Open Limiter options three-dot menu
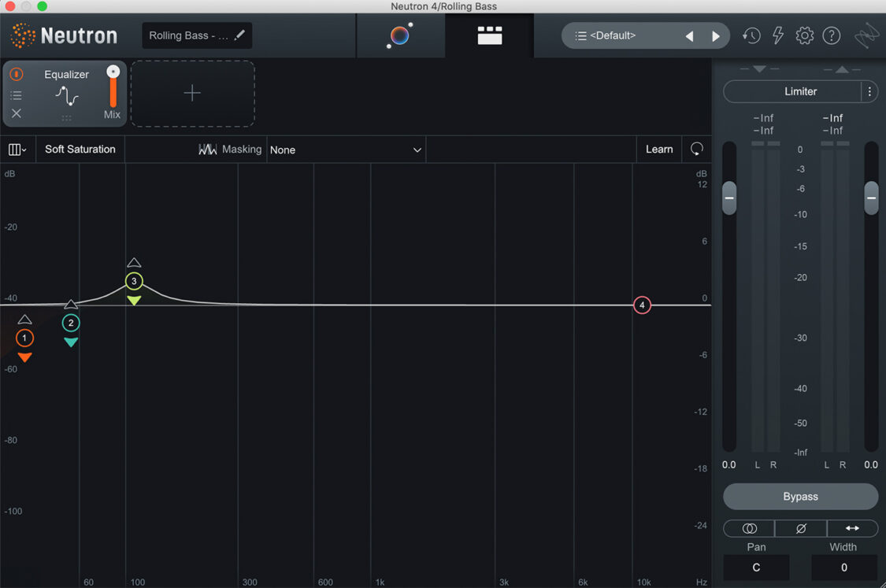Viewport: 886px width, 588px height. tap(869, 91)
